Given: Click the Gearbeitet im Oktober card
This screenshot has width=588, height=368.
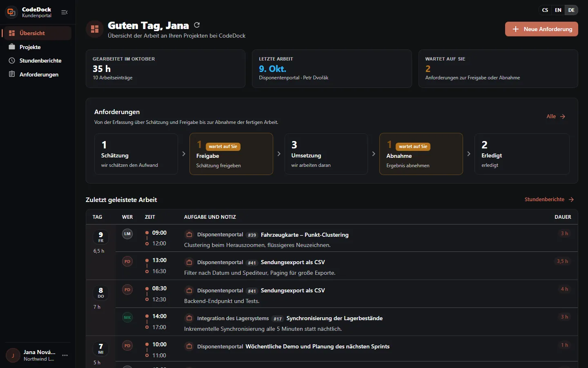Looking at the screenshot, I should (x=165, y=69).
